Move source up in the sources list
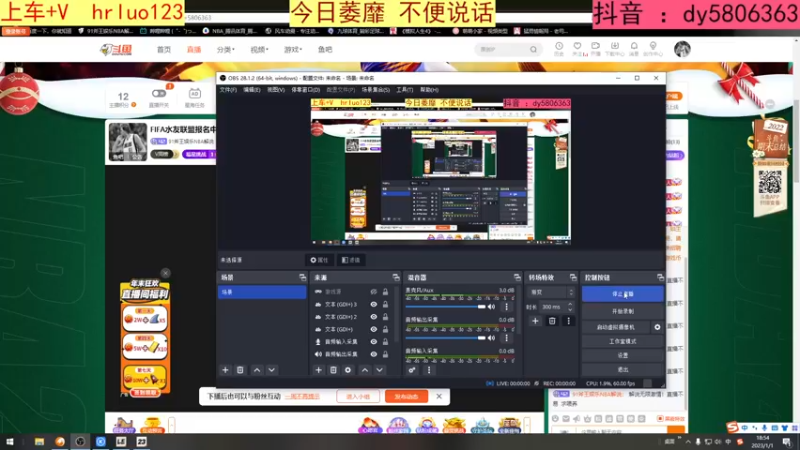This screenshot has width=800, height=450. [x=365, y=370]
